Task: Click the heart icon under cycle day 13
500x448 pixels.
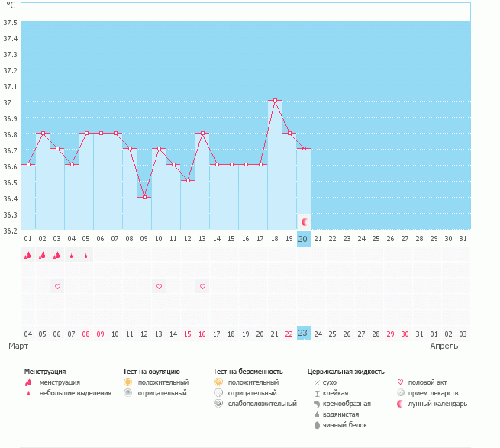Action: [202, 286]
